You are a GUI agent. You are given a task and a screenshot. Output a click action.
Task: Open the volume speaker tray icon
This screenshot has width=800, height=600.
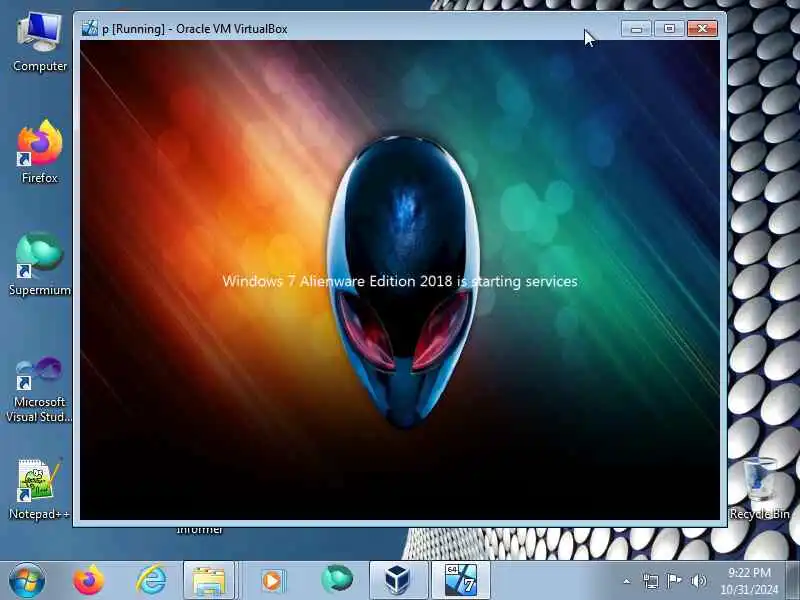698,581
